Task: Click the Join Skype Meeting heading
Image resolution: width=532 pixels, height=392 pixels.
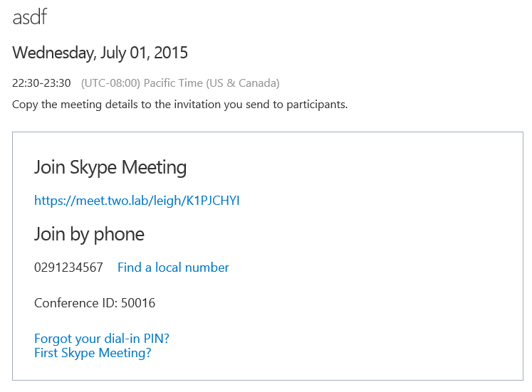Action: (x=110, y=167)
